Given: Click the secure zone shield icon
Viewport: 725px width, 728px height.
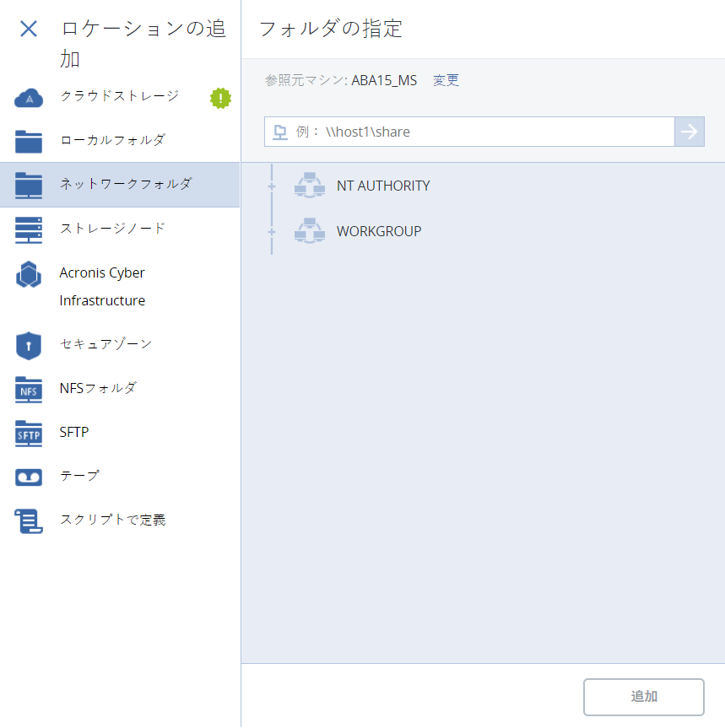Looking at the screenshot, I should pyautogui.click(x=29, y=345).
